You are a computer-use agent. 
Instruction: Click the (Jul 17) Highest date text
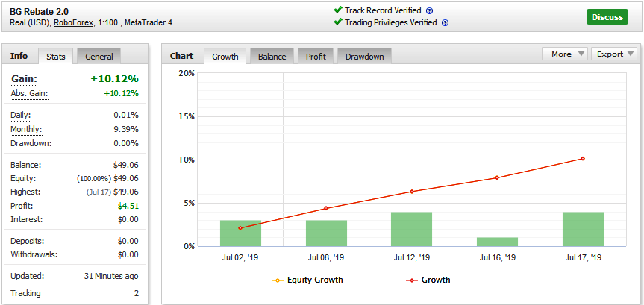coord(99,192)
